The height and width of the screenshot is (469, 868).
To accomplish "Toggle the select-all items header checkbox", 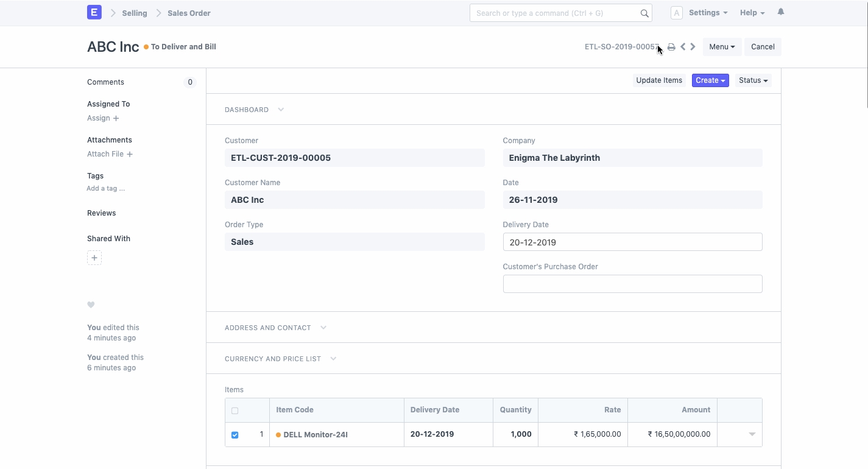I will point(235,411).
